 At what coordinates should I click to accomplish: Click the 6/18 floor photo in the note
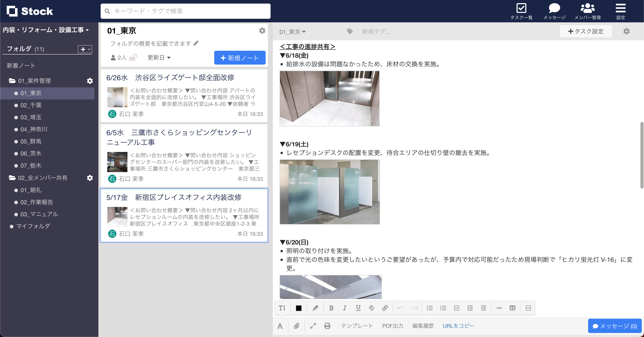(x=330, y=98)
